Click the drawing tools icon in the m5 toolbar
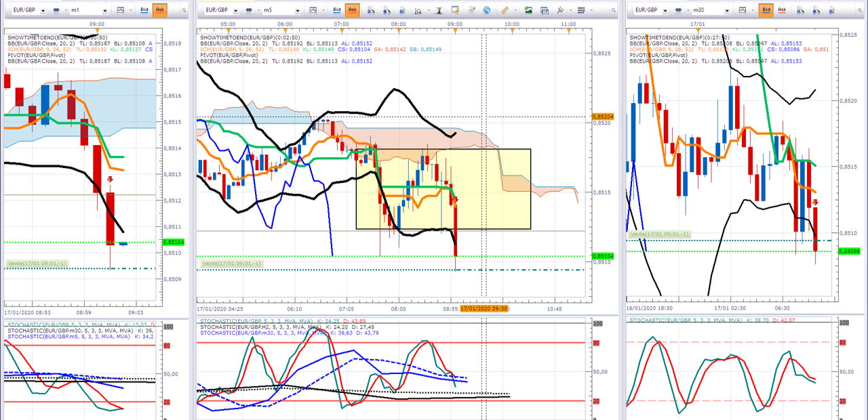The width and height of the screenshot is (868, 420). point(560,11)
